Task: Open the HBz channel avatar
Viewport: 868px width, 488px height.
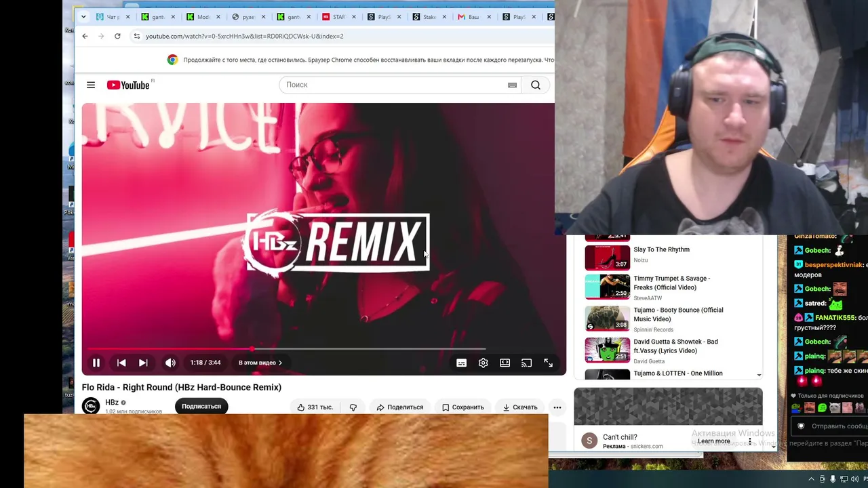Action: [x=91, y=406]
